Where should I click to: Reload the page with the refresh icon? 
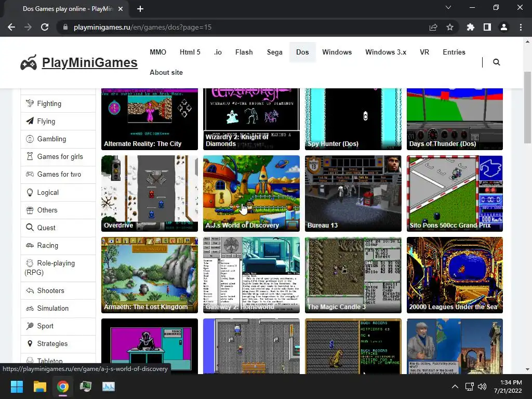coord(45,27)
